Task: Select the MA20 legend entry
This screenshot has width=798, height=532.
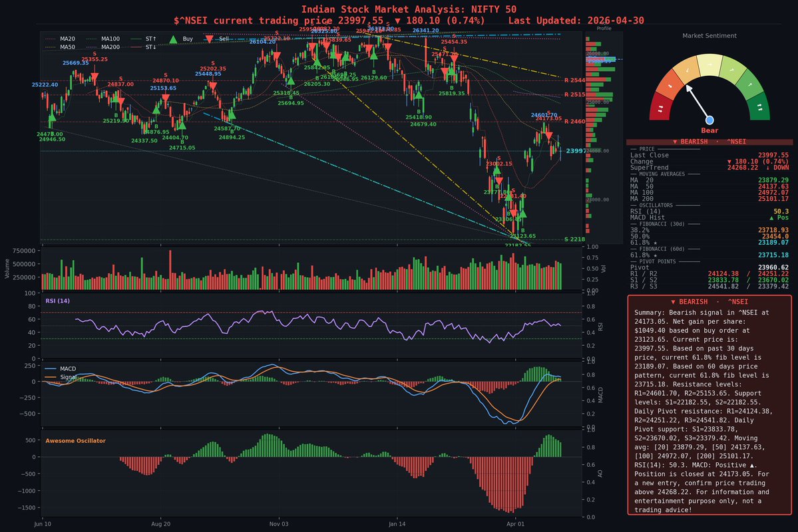Action: point(61,39)
